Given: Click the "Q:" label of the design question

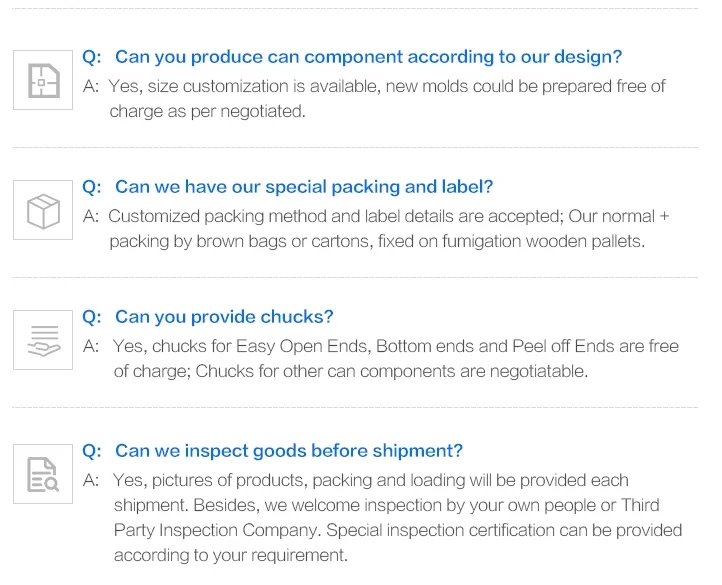Looking at the screenshot, I should point(92,57).
